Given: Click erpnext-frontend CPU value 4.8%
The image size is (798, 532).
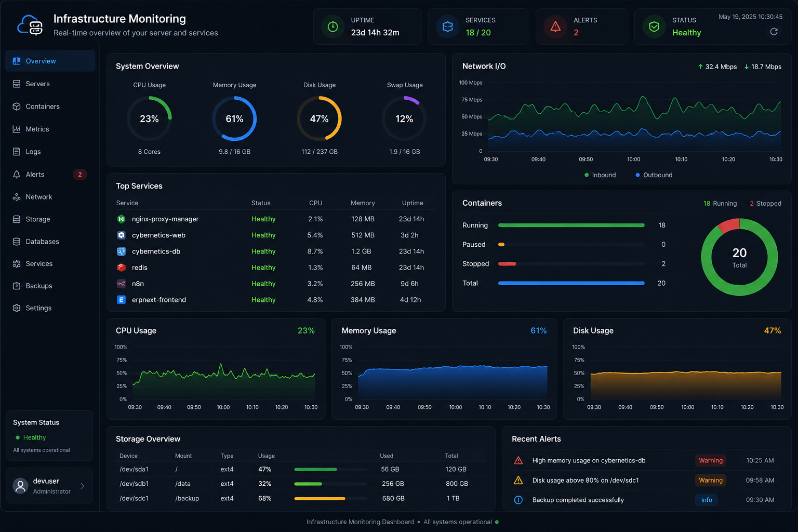Looking at the screenshot, I should [315, 300].
